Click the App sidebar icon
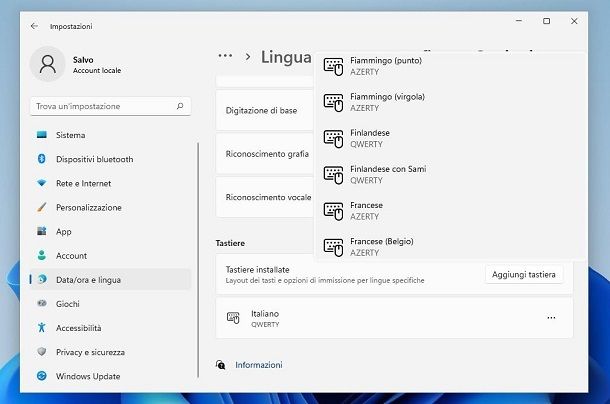Viewport: 610px width, 404px height. tap(42, 231)
